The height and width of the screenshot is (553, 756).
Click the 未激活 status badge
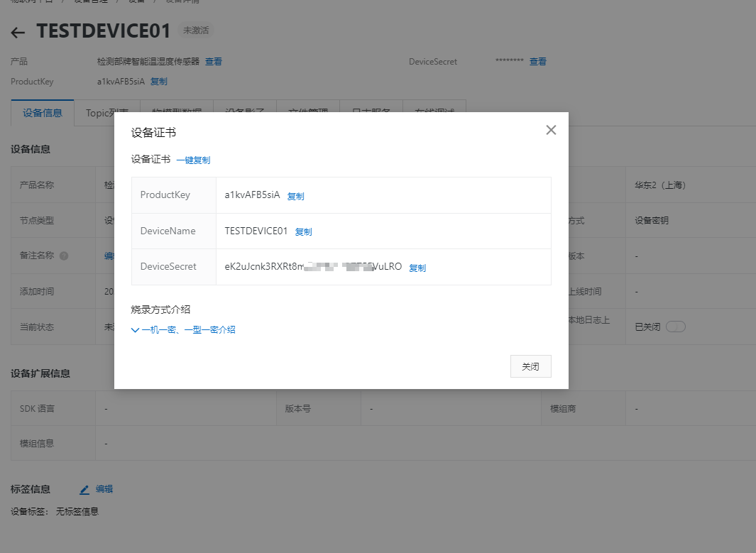click(x=196, y=31)
